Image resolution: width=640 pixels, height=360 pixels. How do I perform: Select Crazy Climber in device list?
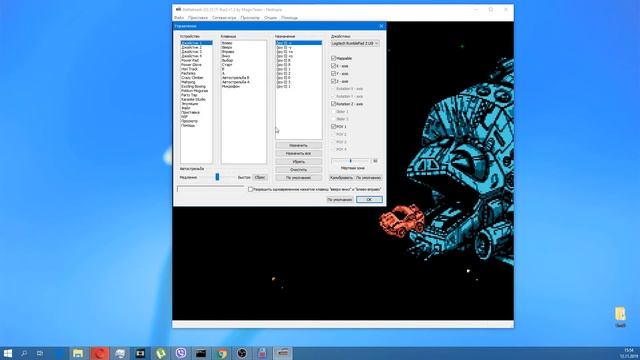(x=196, y=78)
